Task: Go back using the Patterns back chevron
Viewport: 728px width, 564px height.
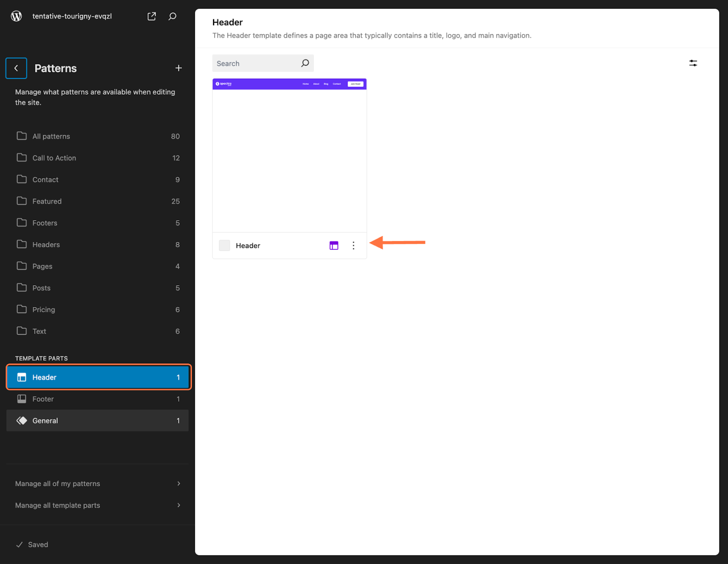Action: point(16,68)
